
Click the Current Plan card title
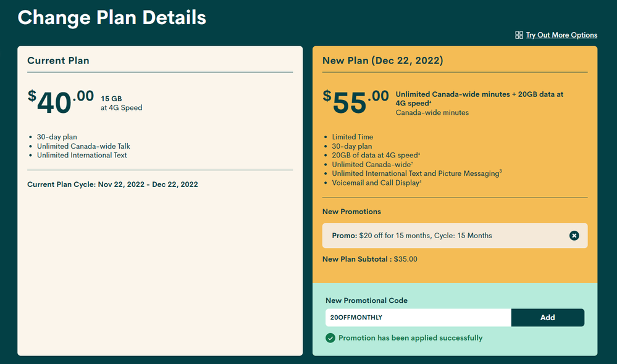pyautogui.click(x=58, y=60)
